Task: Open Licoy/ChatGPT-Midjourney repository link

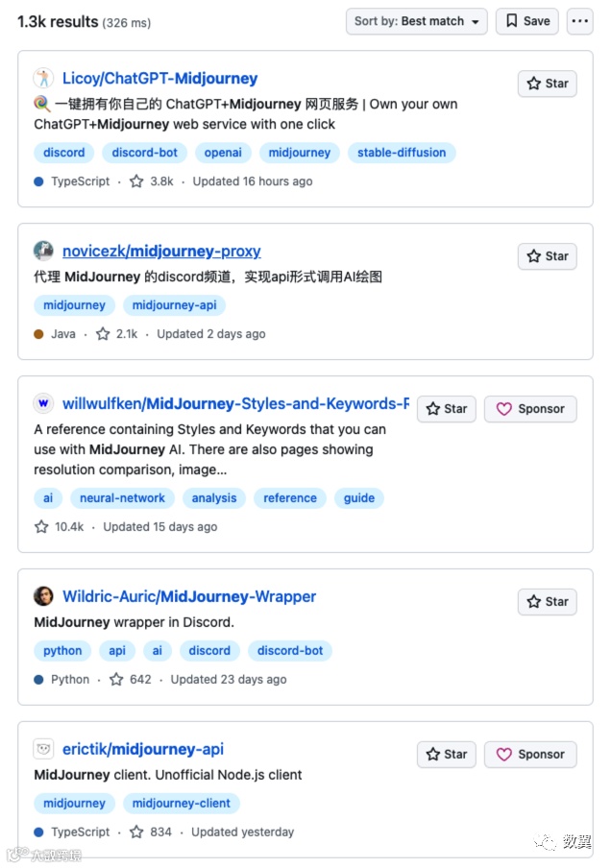Action: (159, 79)
